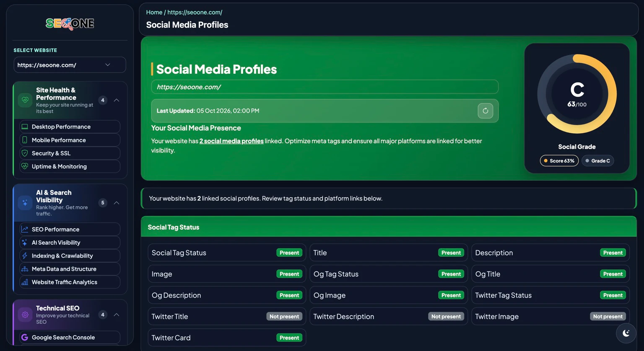Open Google Search Console
Image resolution: width=644 pixels, height=351 pixels.
pos(70,337)
